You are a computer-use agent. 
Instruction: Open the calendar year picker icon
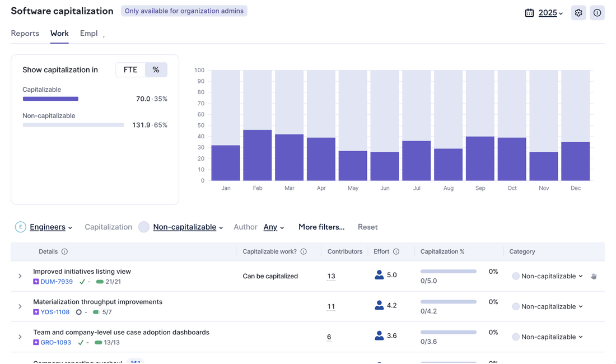pyautogui.click(x=529, y=12)
